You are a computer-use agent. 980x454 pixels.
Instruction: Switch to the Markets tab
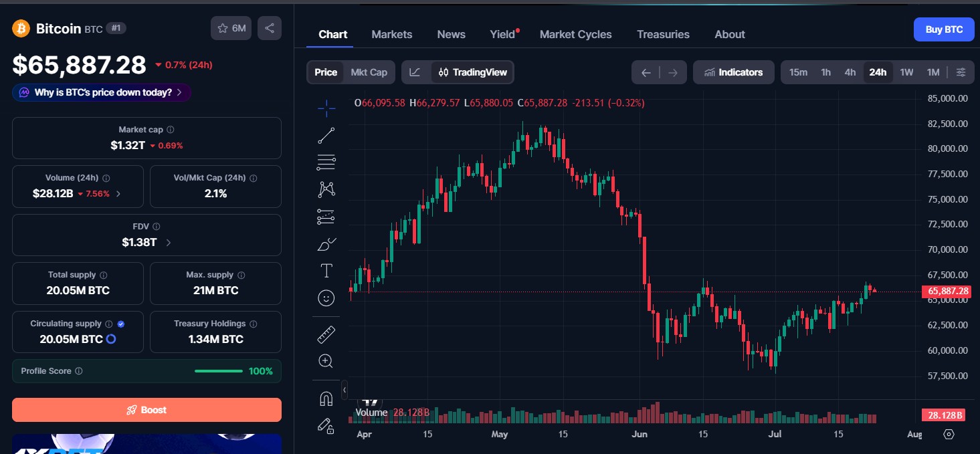pos(392,34)
